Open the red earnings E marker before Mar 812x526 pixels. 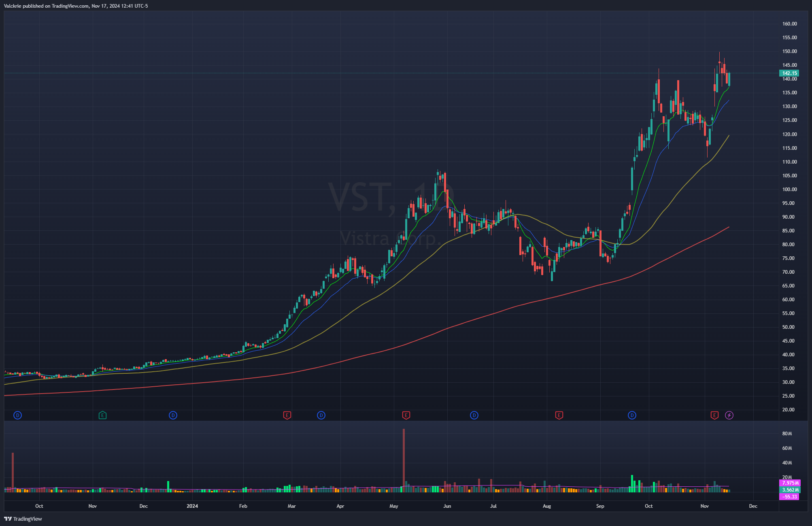287,415
